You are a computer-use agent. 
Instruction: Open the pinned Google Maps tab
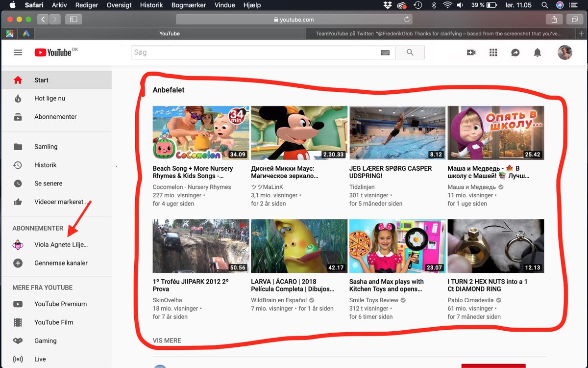[x=10, y=33]
